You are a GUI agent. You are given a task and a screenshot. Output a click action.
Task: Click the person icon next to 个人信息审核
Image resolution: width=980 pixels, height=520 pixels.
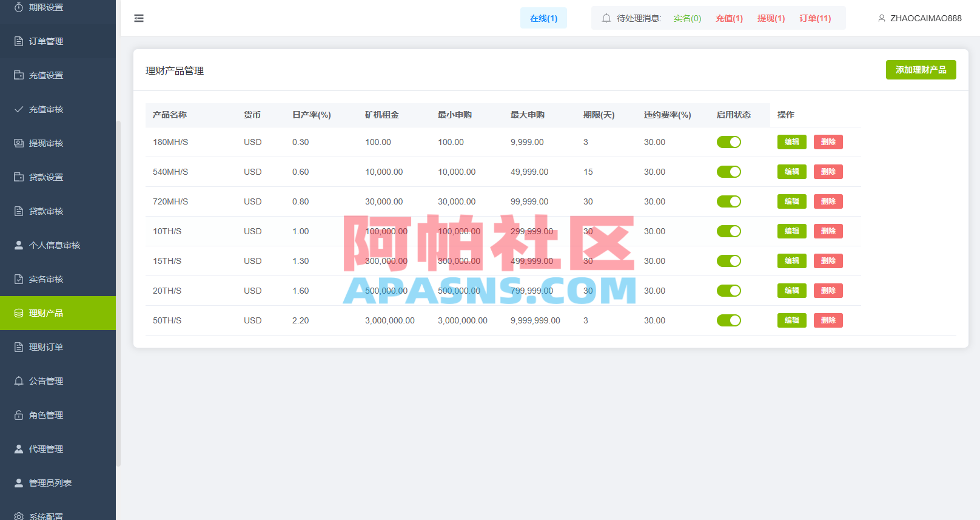coord(19,245)
